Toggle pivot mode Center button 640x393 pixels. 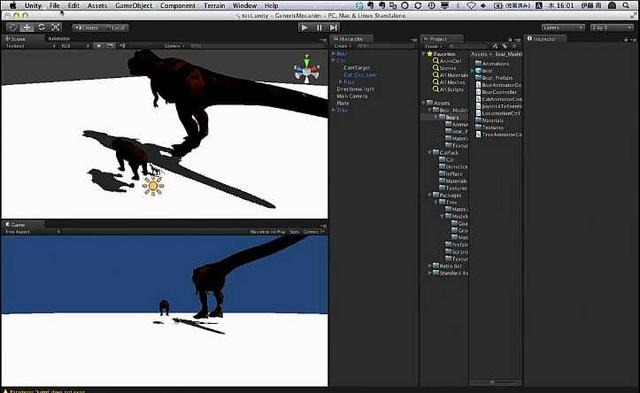pyautogui.click(x=87, y=28)
